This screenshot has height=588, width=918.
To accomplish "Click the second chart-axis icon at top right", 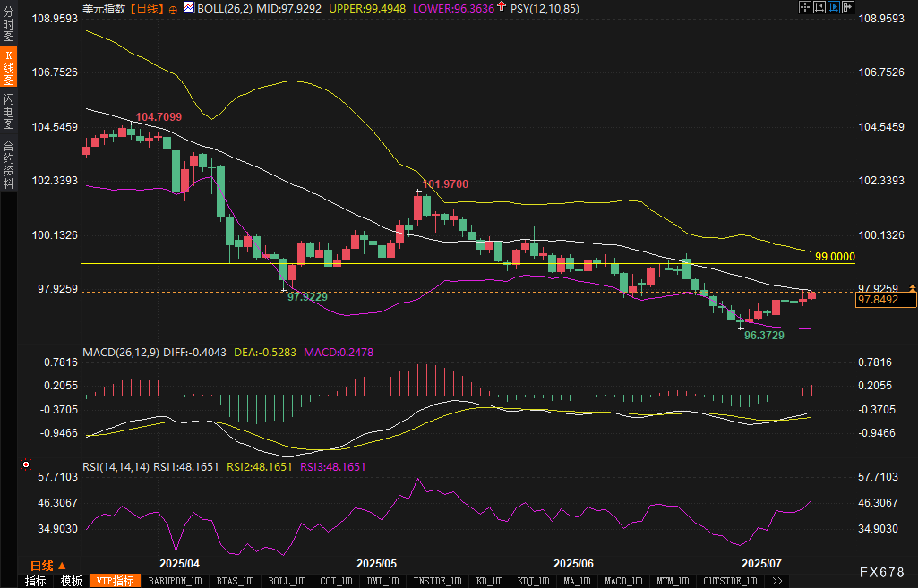I will 819,7.
